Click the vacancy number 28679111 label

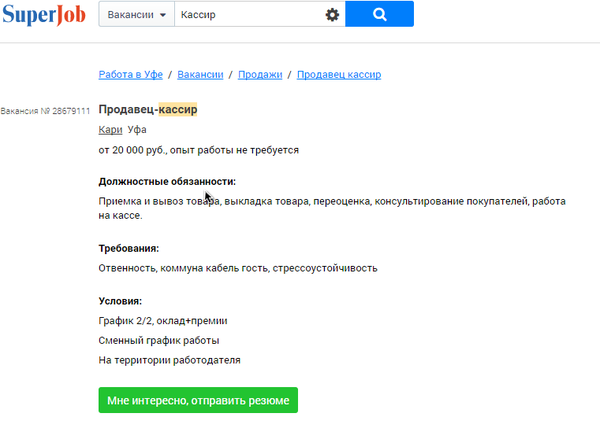(46, 110)
